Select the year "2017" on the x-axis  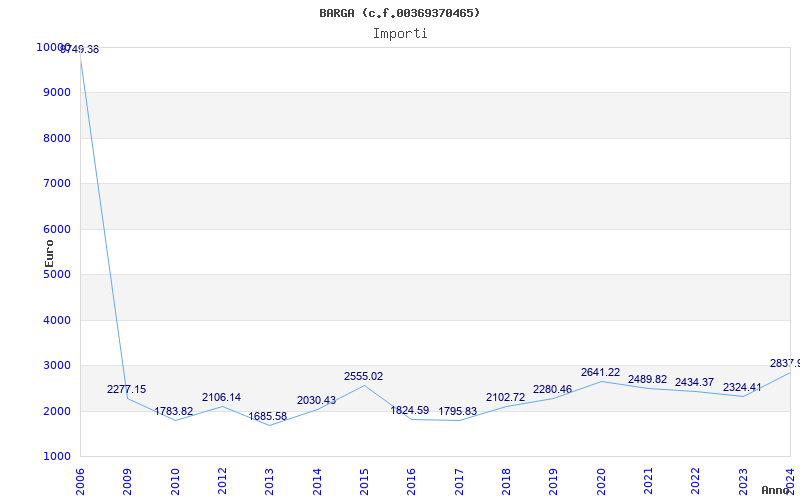coord(459,482)
